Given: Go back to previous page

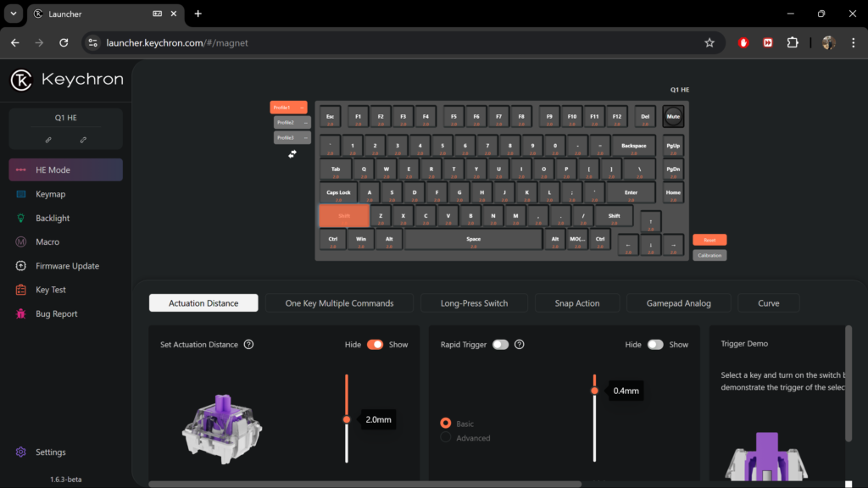Looking at the screenshot, I should pyautogui.click(x=15, y=42).
